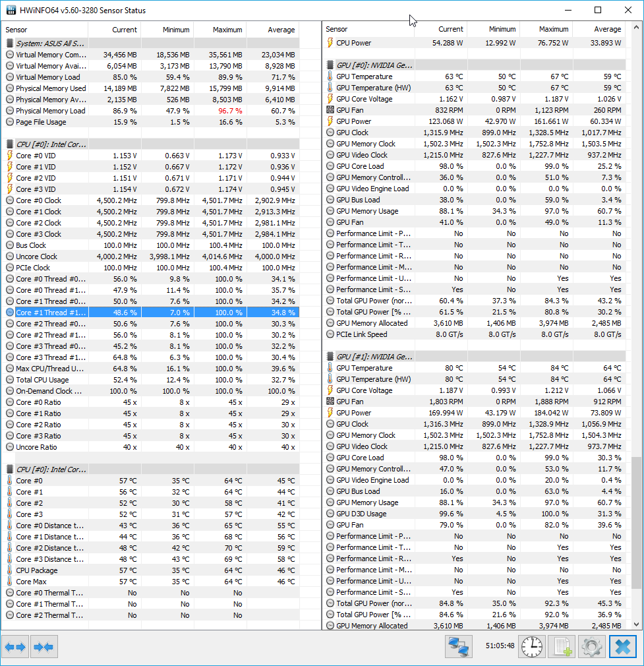This screenshot has height=666, width=644.
Task: Click the HWiNFO64 title bar app icon
Action: pos(11,11)
